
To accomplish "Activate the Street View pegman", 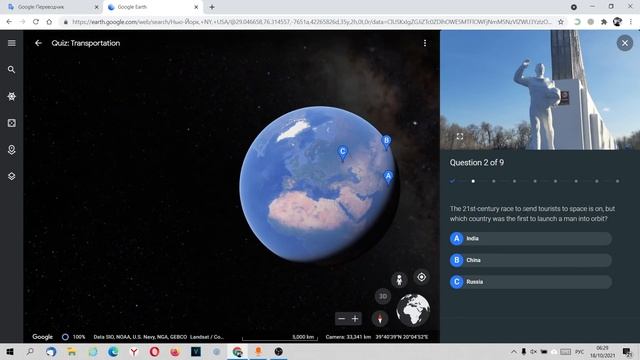I will pos(399,280).
